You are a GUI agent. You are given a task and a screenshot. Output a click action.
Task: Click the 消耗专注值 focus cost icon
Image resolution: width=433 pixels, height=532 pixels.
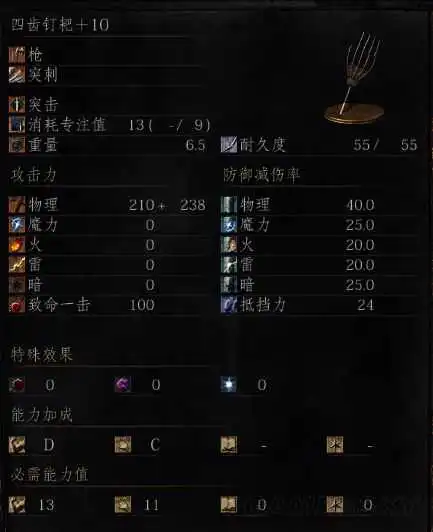(x=17, y=125)
